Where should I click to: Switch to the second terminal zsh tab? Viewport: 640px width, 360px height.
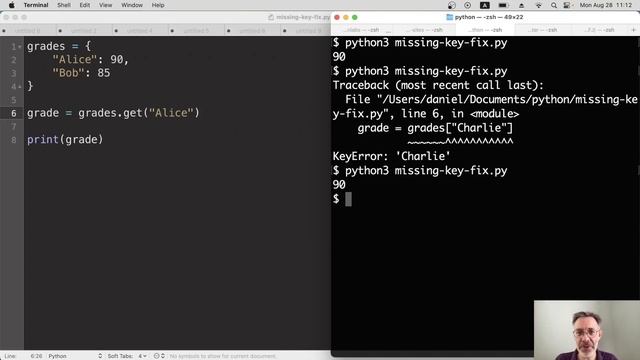point(424,30)
